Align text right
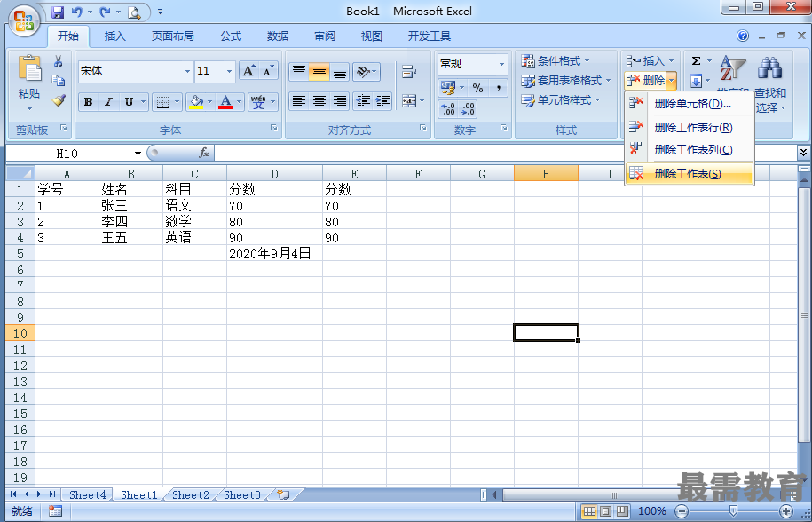 pos(339,101)
